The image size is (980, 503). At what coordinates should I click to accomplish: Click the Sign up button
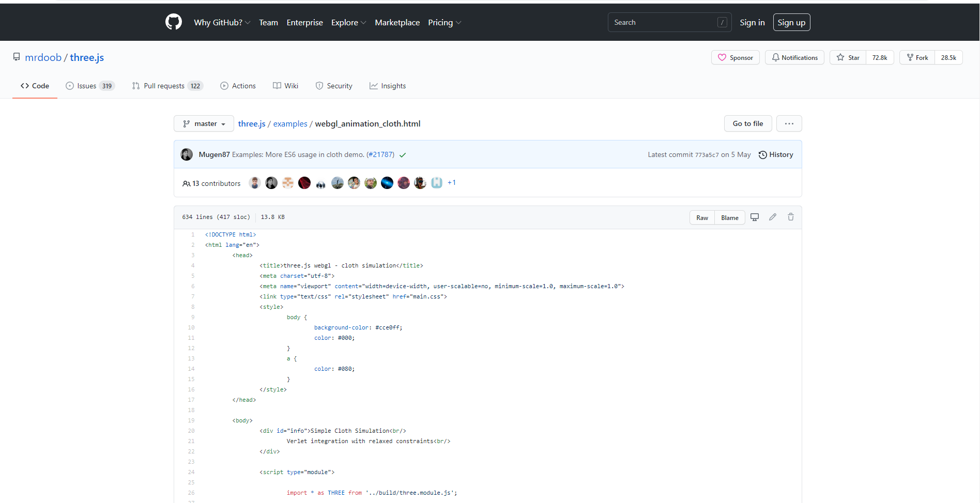coord(791,22)
